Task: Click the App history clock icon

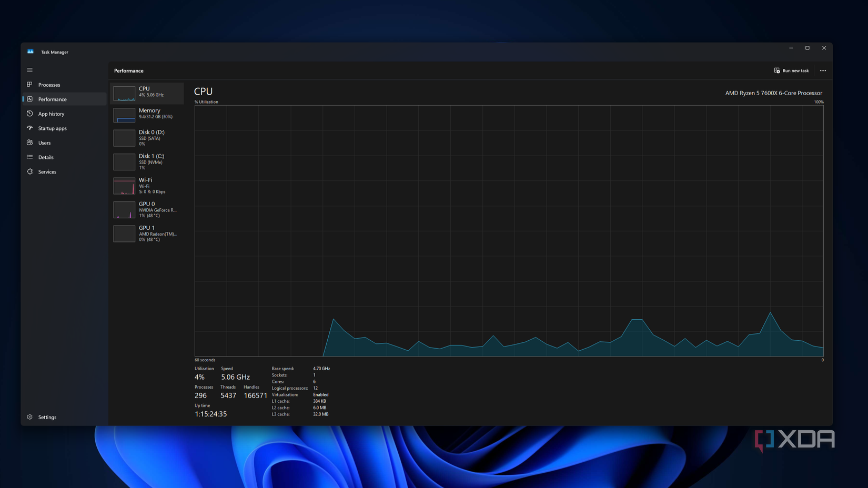Action: pyautogui.click(x=30, y=114)
